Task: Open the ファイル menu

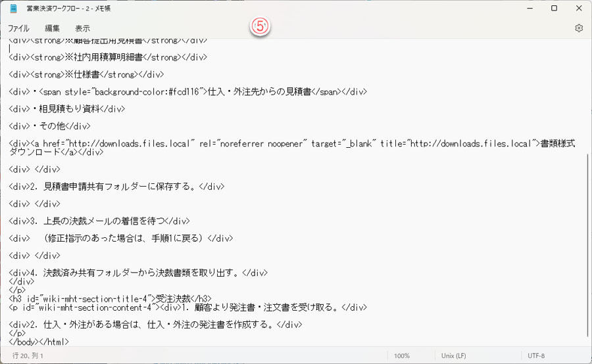Action: (x=18, y=28)
